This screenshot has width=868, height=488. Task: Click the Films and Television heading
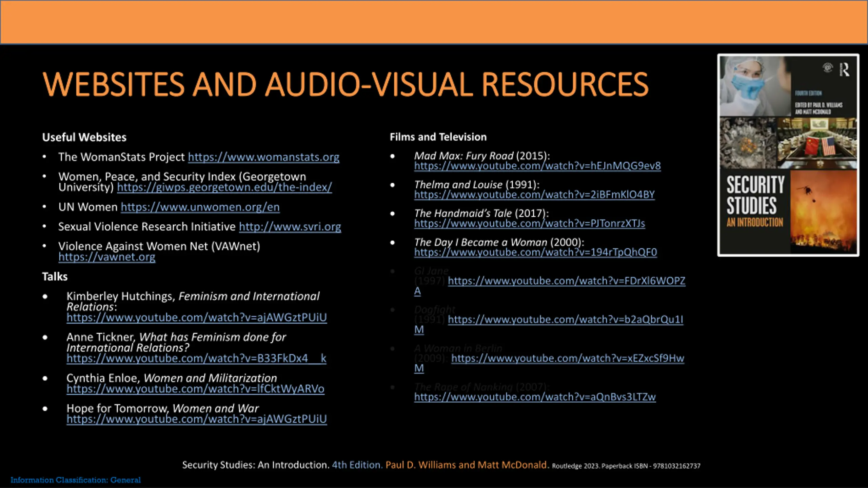438,137
